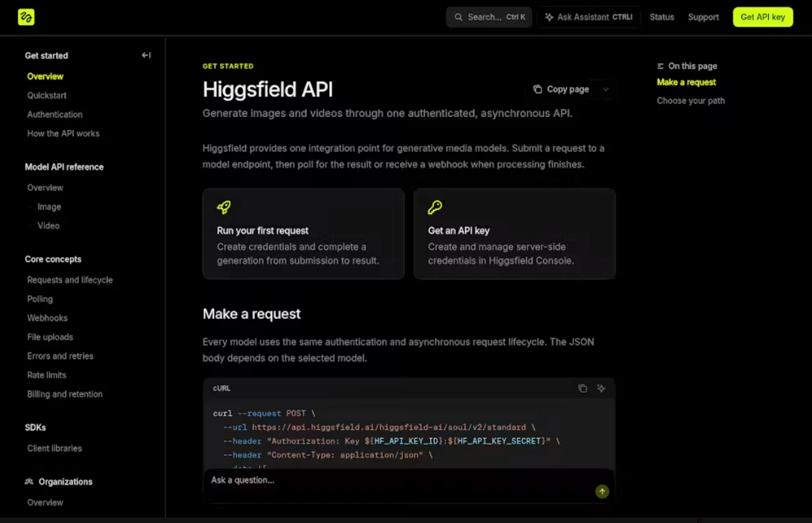Open Overview under Organizations
The width and height of the screenshot is (812, 523).
click(x=45, y=502)
